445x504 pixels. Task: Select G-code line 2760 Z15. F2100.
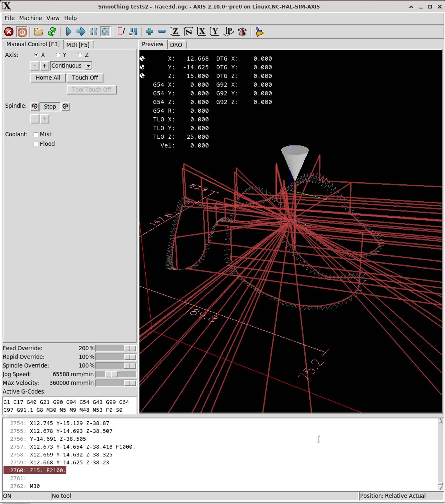pos(35,470)
